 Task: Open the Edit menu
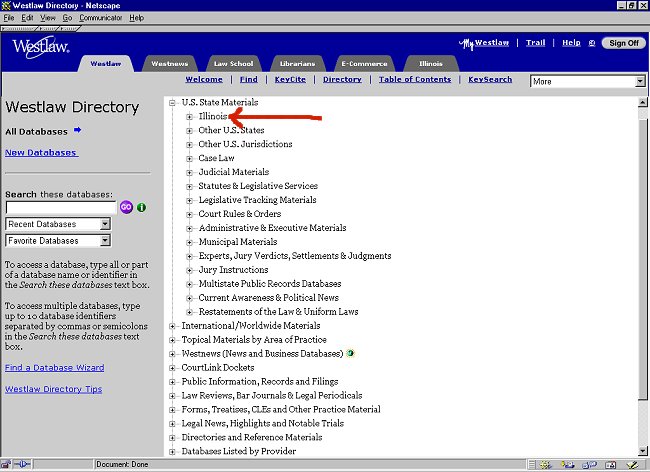27,18
